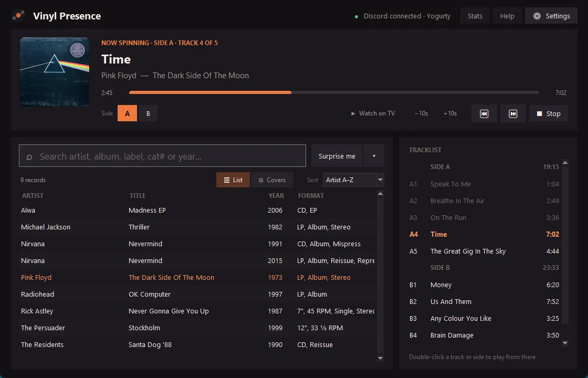The height and width of the screenshot is (378, 588).
Task: Select the Nirvana Nevermind 1991 CD row
Action: pos(197,244)
